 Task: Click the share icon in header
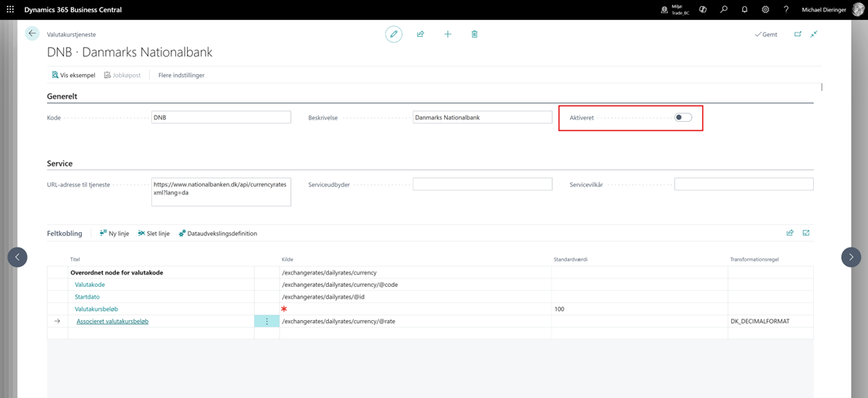pos(420,34)
